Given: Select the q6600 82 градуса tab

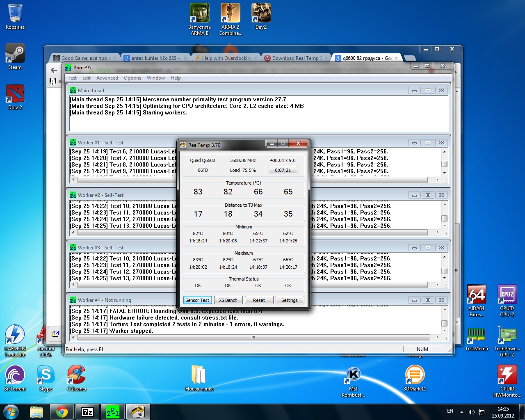Looking at the screenshot, I should click(367, 58).
